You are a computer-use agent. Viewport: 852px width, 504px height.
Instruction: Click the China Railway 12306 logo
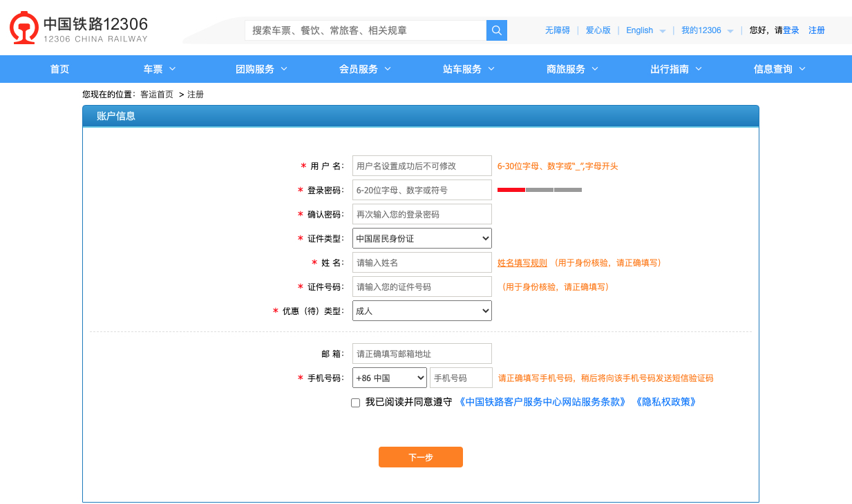[79, 29]
